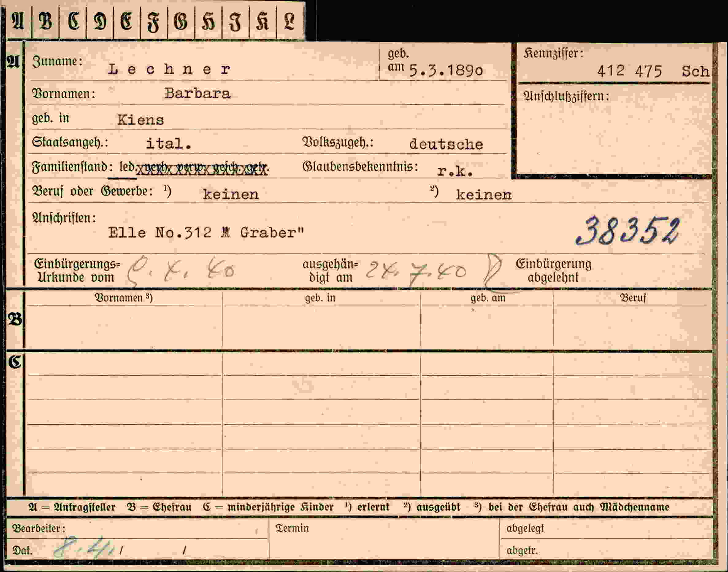Click the birth date 5.3.1890
This screenshot has width=728, height=572.
tap(446, 71)
